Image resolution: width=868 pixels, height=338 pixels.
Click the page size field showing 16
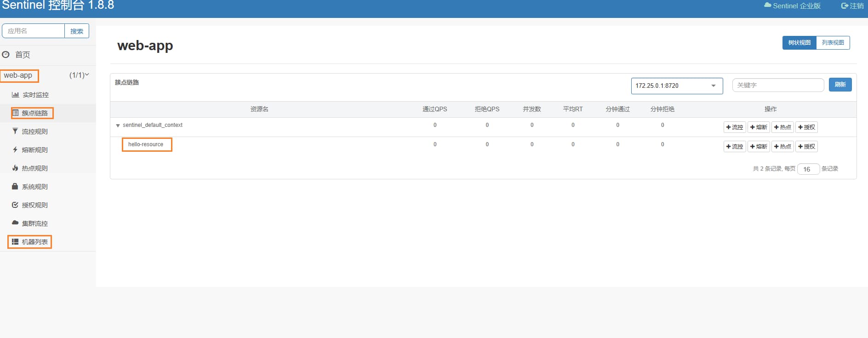click(x=808, y=169)
